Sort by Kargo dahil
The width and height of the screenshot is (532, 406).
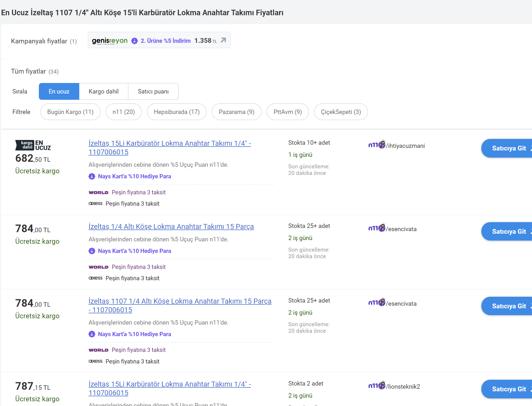104,91
